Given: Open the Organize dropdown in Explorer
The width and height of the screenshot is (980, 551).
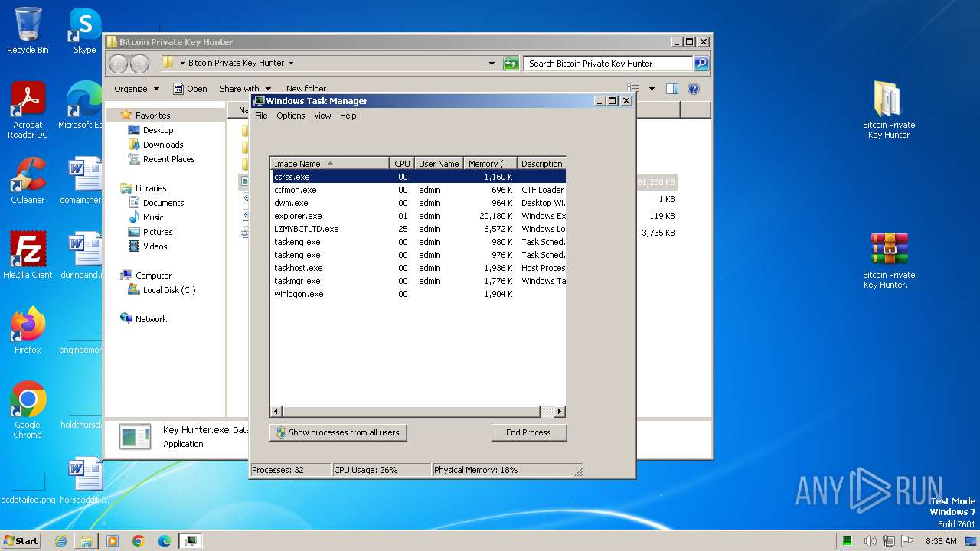Looking at the screenshot, I should [136, 89].
